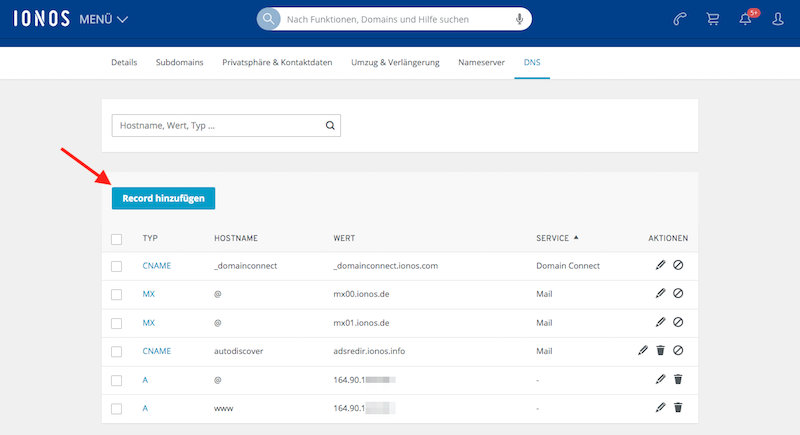Edit the autodiscover record

[643, 350]
